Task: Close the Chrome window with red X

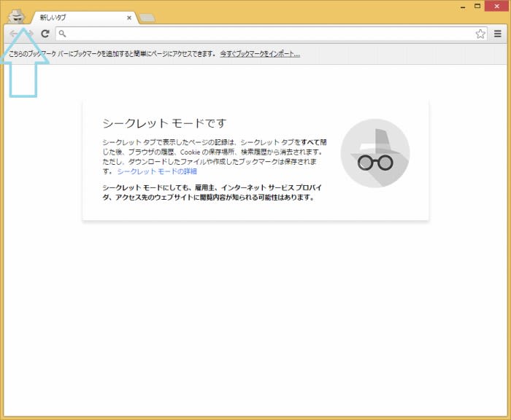Action: tap(498, 6)
